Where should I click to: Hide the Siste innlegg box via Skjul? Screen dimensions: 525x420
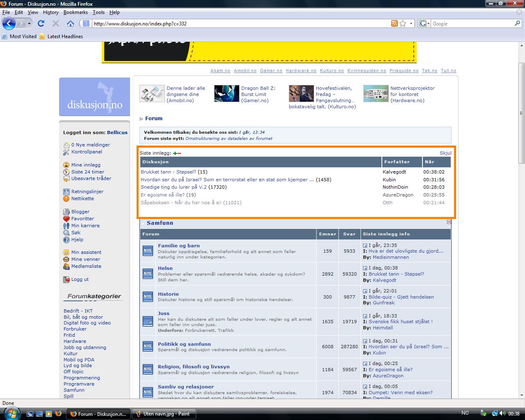tap(445, 153)
